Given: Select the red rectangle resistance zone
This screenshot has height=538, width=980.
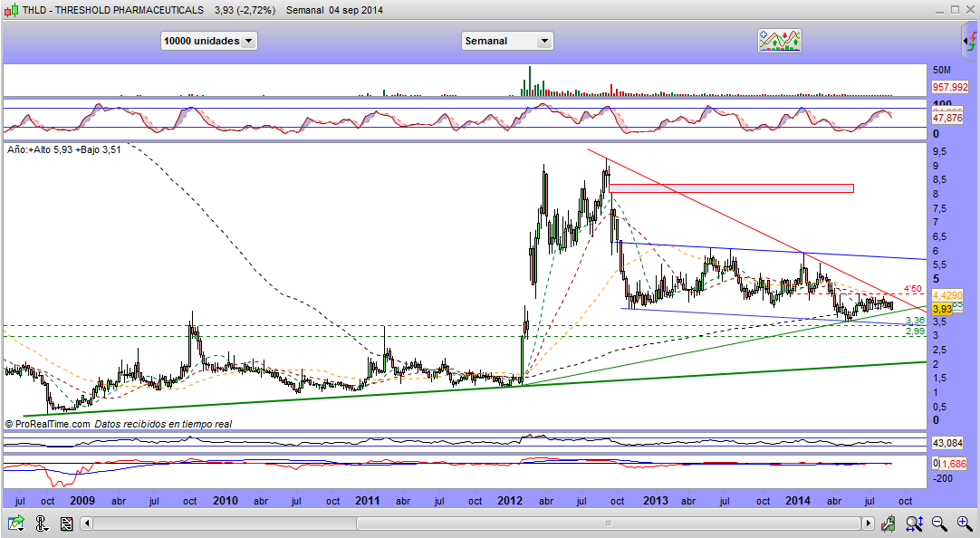Looking at the screenshot, I should coord(731,188).
